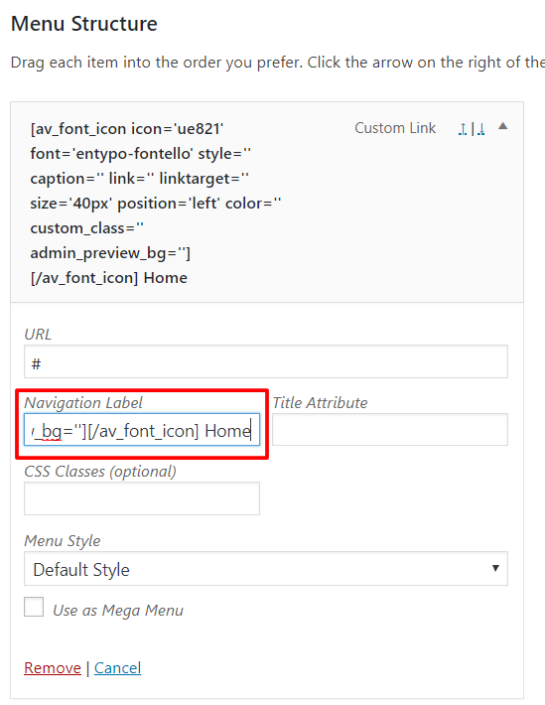
Task: Click the Navigation Label caption text
Action: [x=83, y=403]
